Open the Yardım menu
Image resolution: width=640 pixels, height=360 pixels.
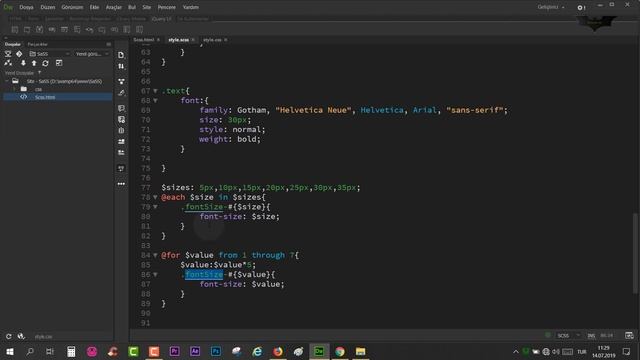click(191, 7)
